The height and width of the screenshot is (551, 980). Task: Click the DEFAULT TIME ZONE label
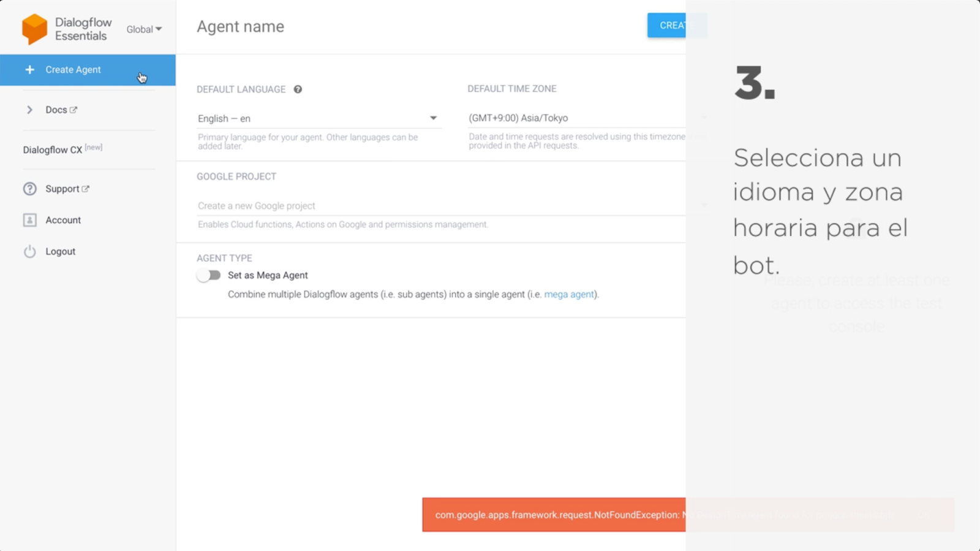[512, 89]
